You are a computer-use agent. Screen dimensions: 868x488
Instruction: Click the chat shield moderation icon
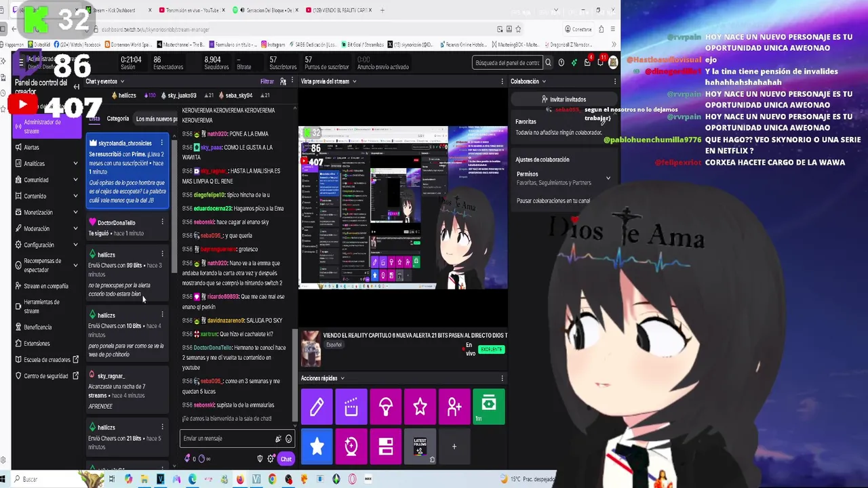tap(260, 459)
